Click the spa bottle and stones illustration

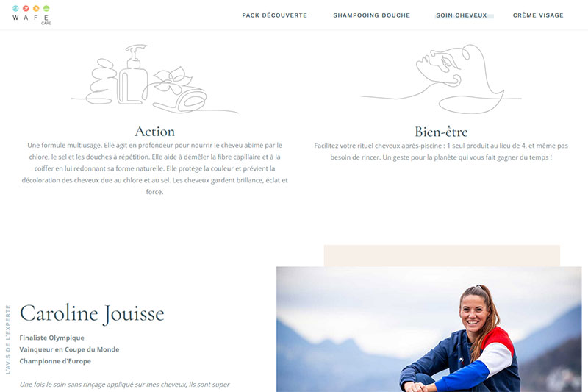(154, 79)
